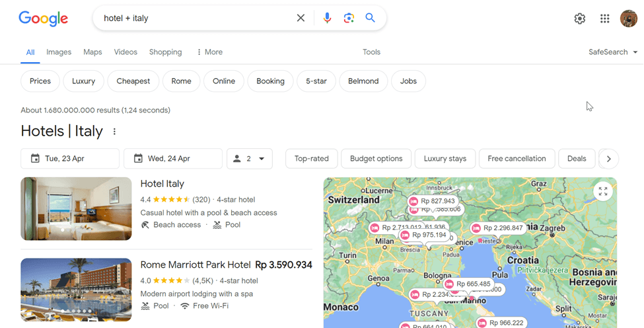Click the Google logo

pos(43,19)
